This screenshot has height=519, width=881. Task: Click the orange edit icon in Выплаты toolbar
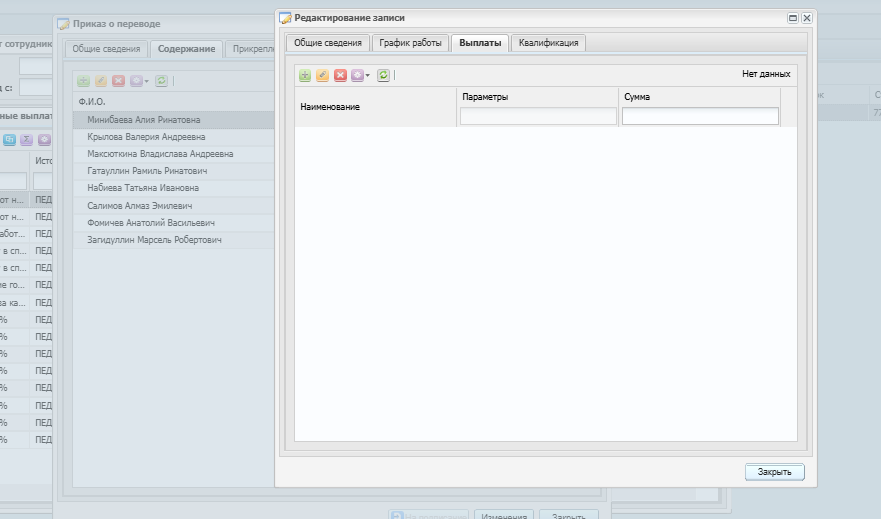pyautogui.click(x=323, y=75)
